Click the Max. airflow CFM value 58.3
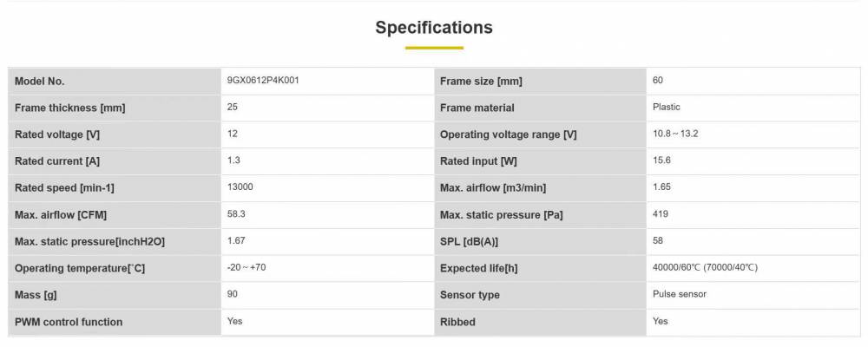 [x=235, y=214]
